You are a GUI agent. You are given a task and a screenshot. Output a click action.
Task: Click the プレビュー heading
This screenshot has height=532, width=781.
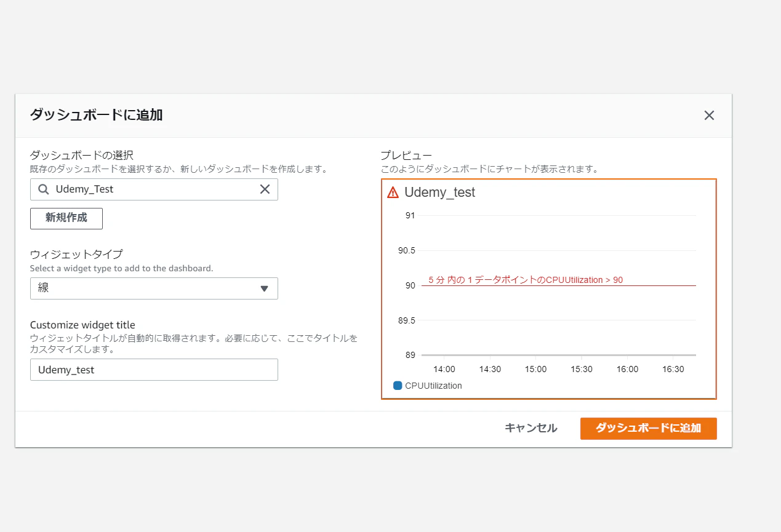406,155
